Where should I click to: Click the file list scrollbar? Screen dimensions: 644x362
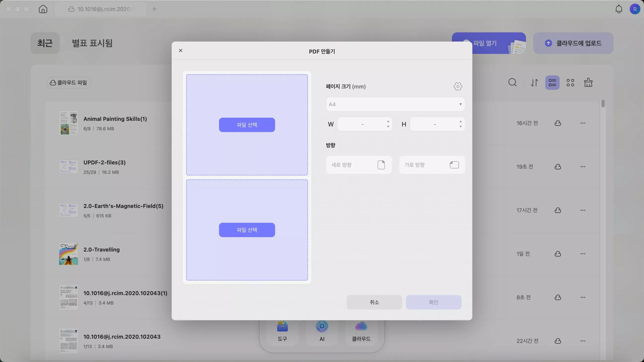pos(603,103)
